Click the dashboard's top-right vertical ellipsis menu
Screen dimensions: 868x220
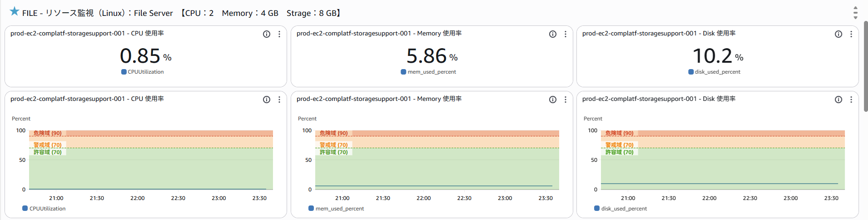855,13
